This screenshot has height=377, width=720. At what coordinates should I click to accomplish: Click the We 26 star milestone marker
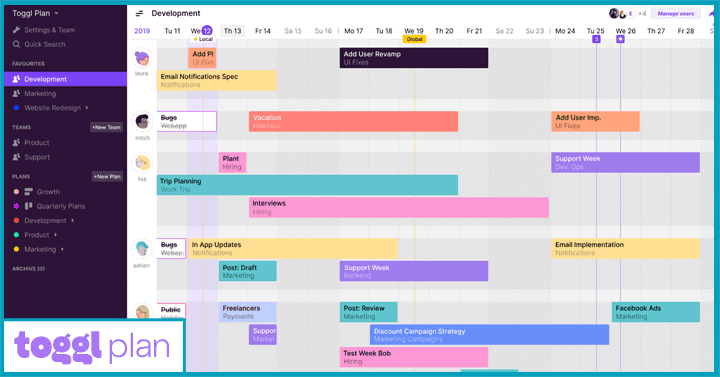(x=620, y=39)
